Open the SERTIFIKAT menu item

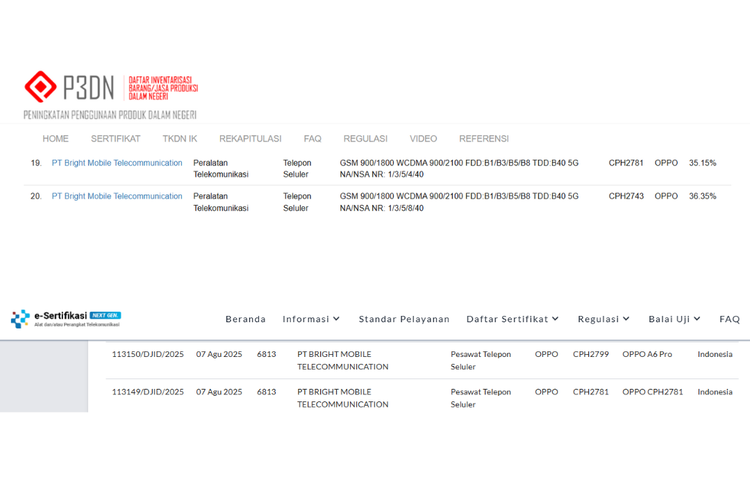[115, 139]
